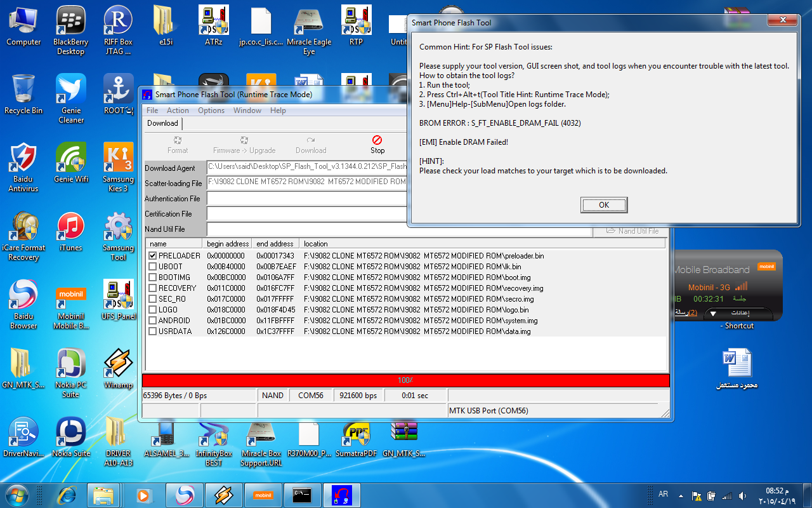Expand the Mobile Broadband settings dropdown arrow
This screenshot has height=508, width=812.
[712, 314]
